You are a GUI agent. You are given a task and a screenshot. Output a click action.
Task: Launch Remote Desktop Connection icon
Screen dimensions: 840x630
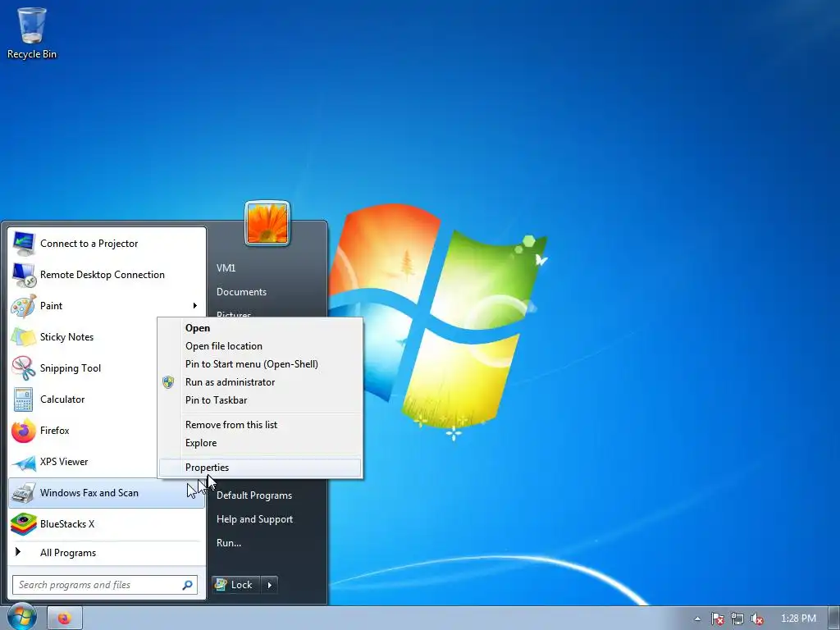[24, 275]
